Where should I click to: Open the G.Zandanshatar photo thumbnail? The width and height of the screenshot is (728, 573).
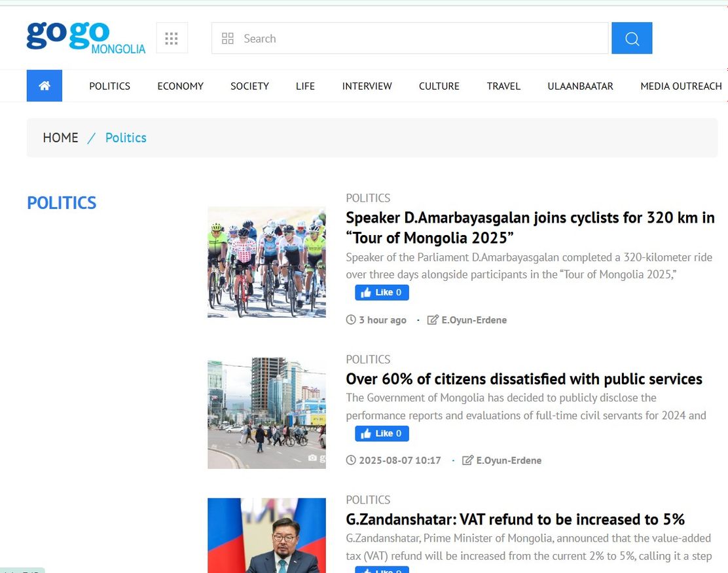[x=266, y=536]
